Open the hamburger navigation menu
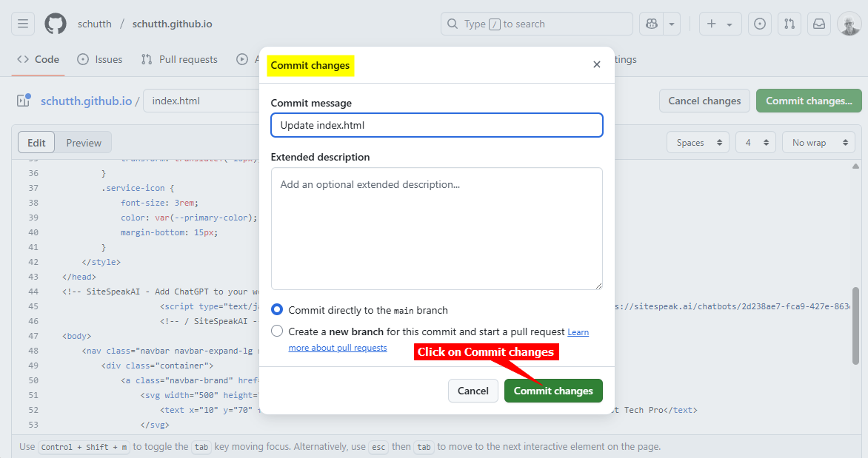 click(x=23, y=24)
